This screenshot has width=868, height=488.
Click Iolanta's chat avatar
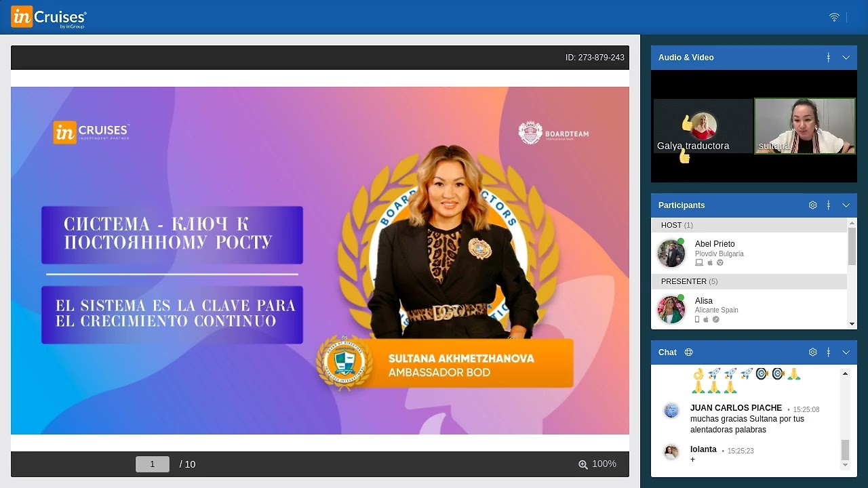[671, 452]
